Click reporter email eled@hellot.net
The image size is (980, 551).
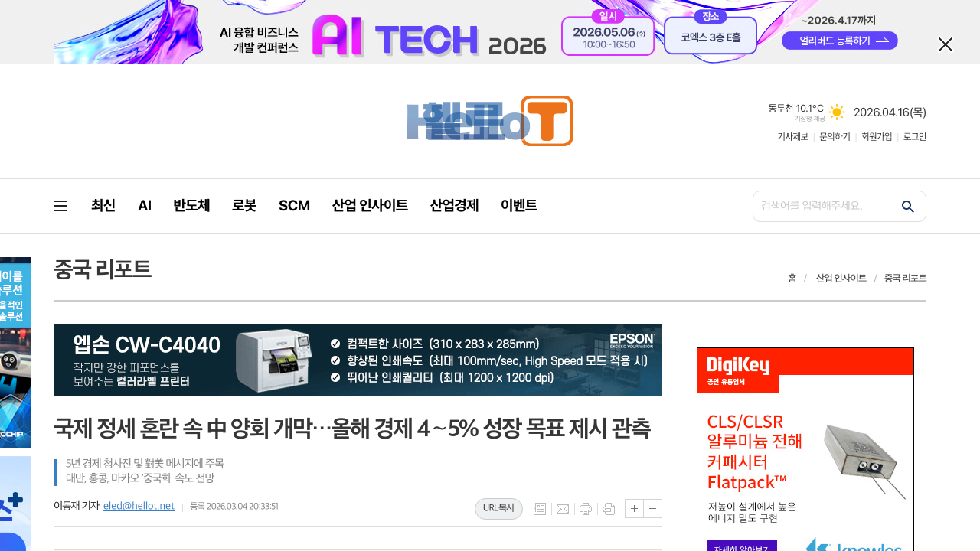tap(139, 506)
